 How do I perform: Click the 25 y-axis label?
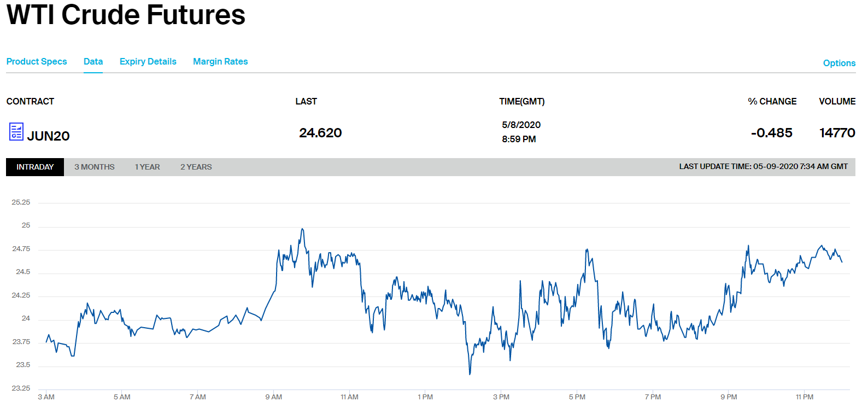point(26,225)
